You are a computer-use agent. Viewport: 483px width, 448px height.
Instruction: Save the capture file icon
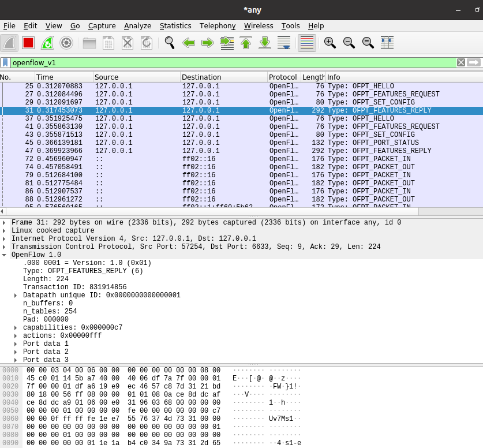tap(108, 43)
